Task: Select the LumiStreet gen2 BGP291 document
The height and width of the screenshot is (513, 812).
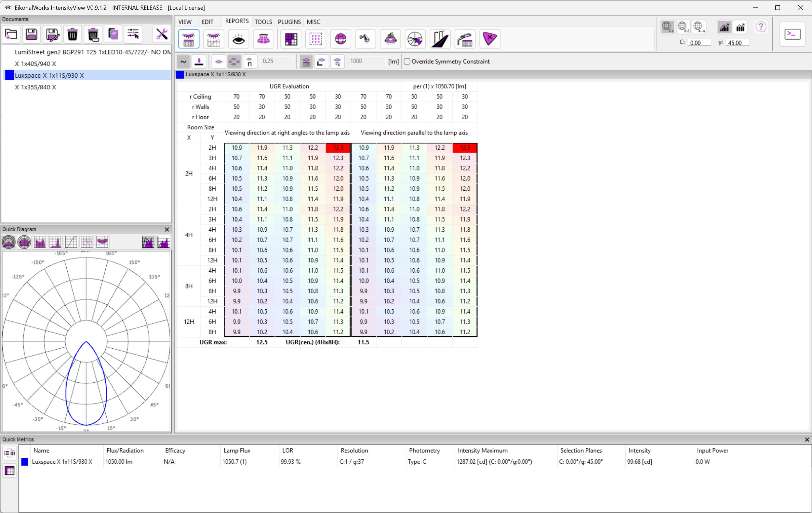Action: pyautogui.click(x=87, y=52)
